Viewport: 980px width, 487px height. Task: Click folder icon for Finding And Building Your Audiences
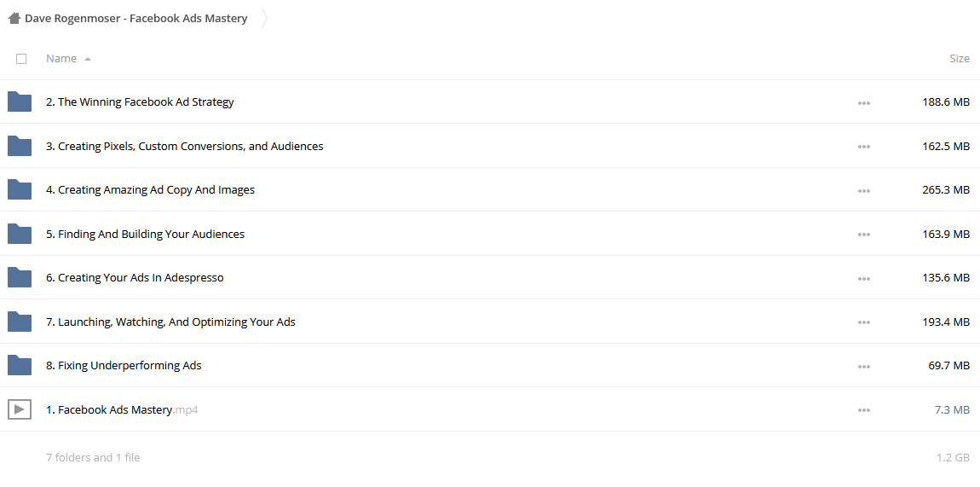pyautogui.click(x=20, y=234)
